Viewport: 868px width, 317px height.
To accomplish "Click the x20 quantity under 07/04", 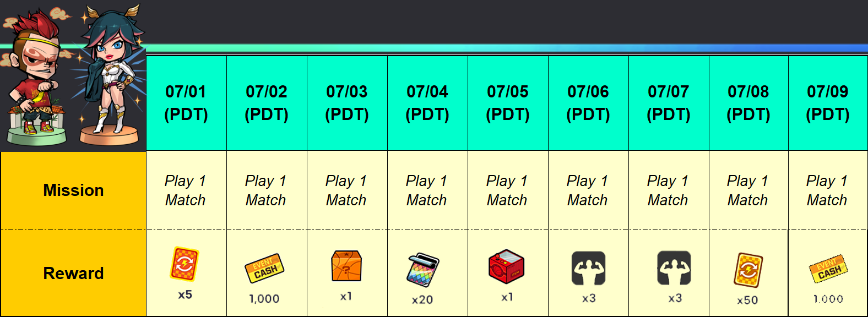I will coord(422,300).
